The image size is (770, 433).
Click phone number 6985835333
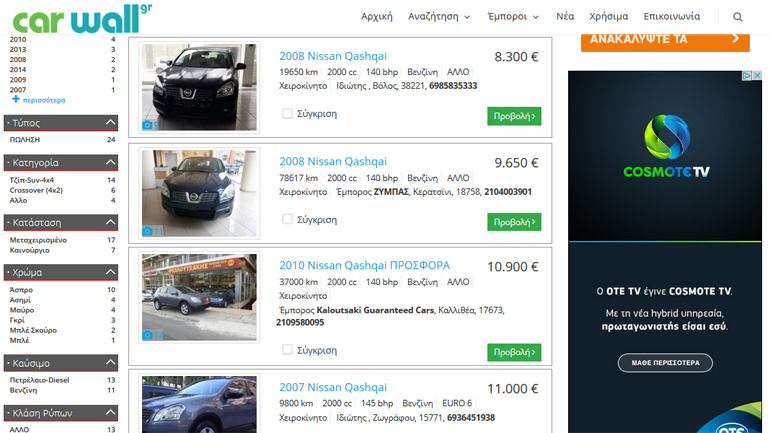pyautogui.click(x=453, y=86)
